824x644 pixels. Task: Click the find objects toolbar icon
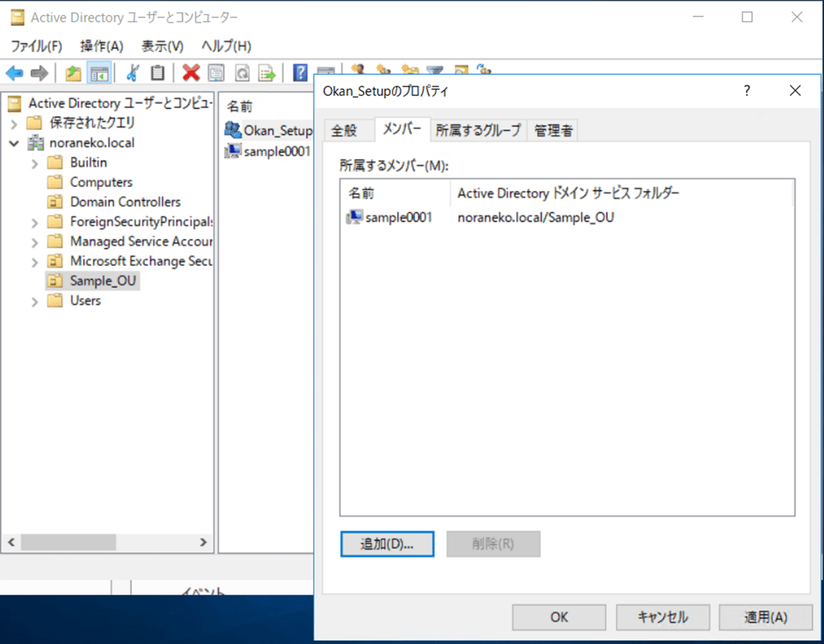click(x=461, y=69)
